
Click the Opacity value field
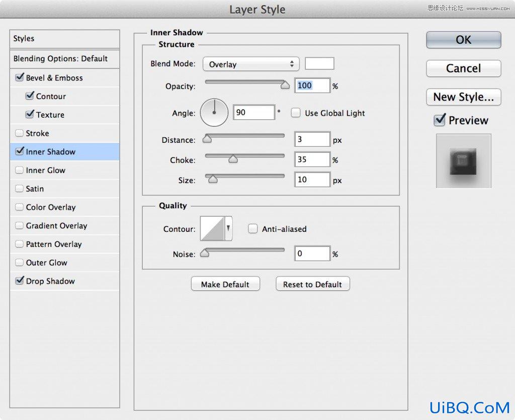click(312, 86)
